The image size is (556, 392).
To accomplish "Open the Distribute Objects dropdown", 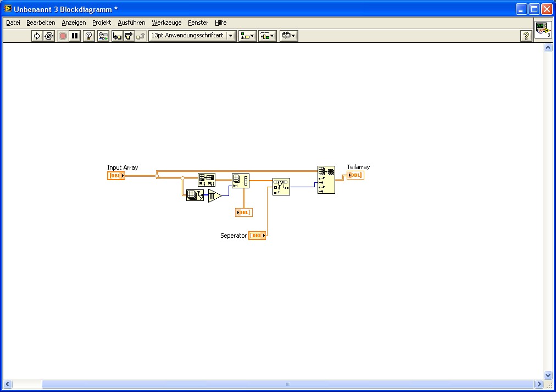I will [268, 36].
